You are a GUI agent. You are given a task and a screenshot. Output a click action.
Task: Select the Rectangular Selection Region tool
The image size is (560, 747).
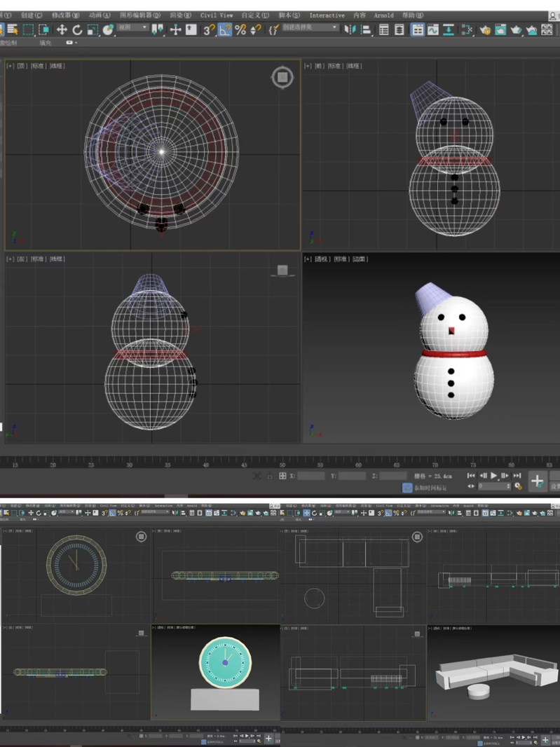[28, 29]
